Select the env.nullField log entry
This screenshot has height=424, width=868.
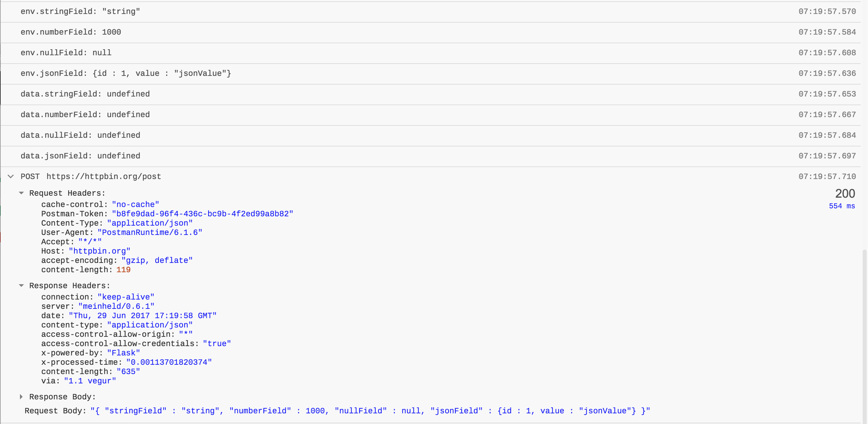tap(66, 53)
